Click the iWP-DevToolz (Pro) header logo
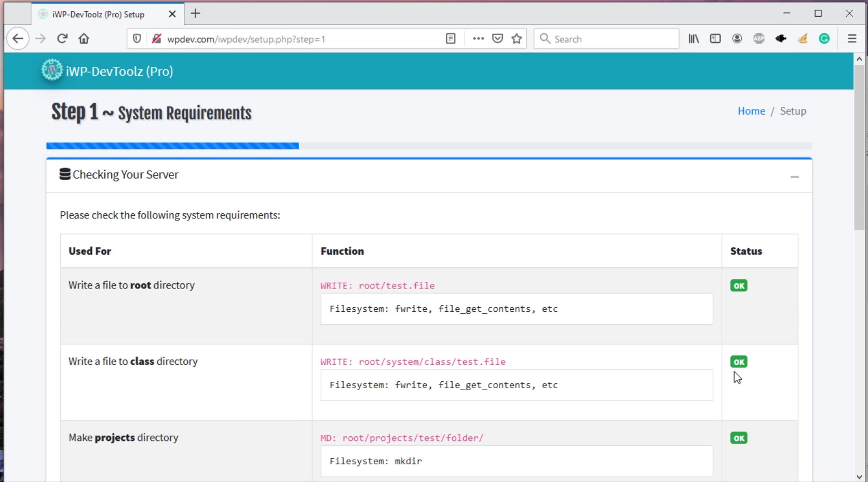 click(107, 71)
